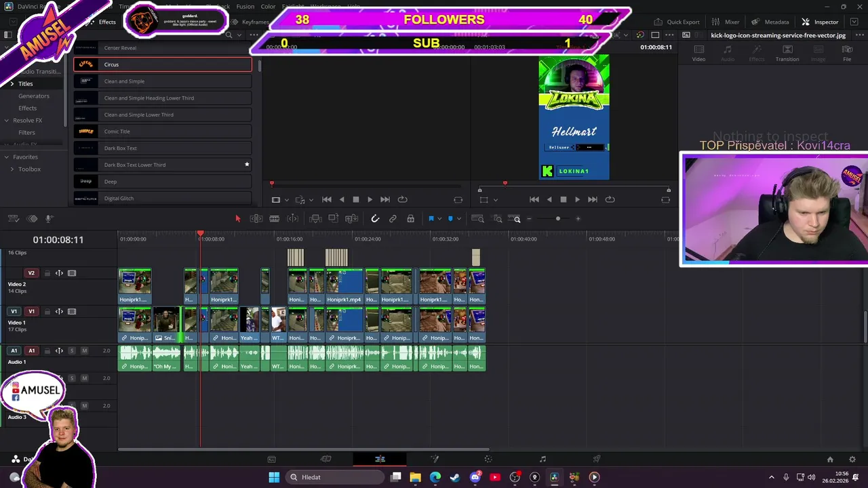
Task: Open flag color dropdown arrow
Action: (x=439, y=218)
